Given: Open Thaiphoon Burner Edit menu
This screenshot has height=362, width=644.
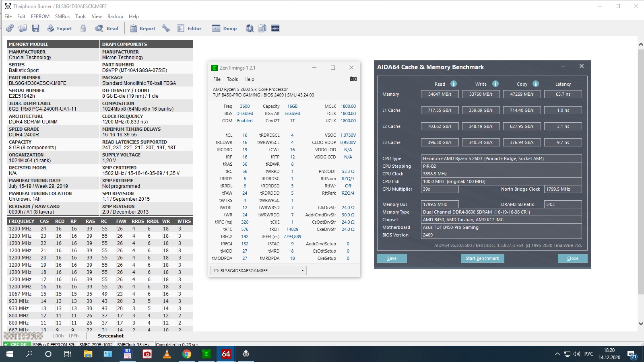Looking at the screenshot, I should (x=21, y=16).
